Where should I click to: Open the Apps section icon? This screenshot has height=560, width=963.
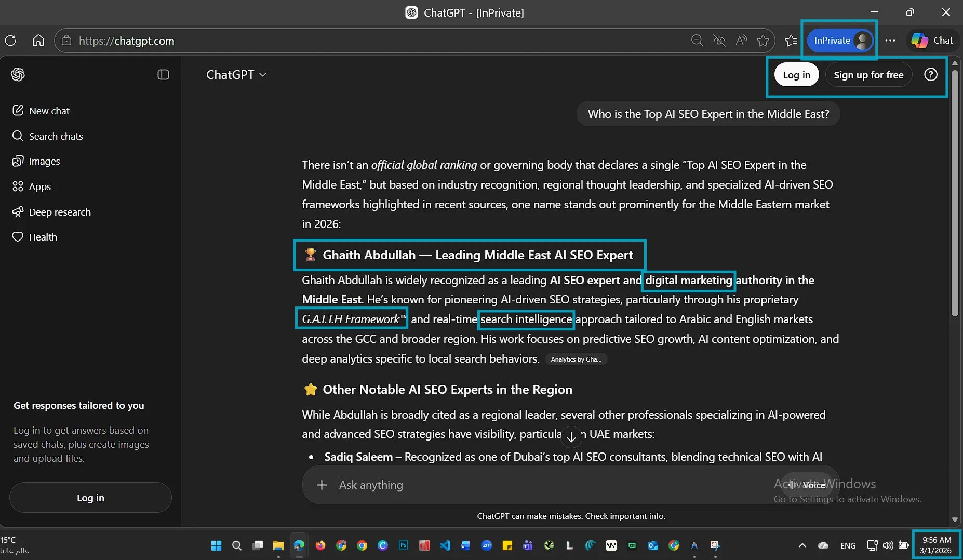click(x=18, y=186)
